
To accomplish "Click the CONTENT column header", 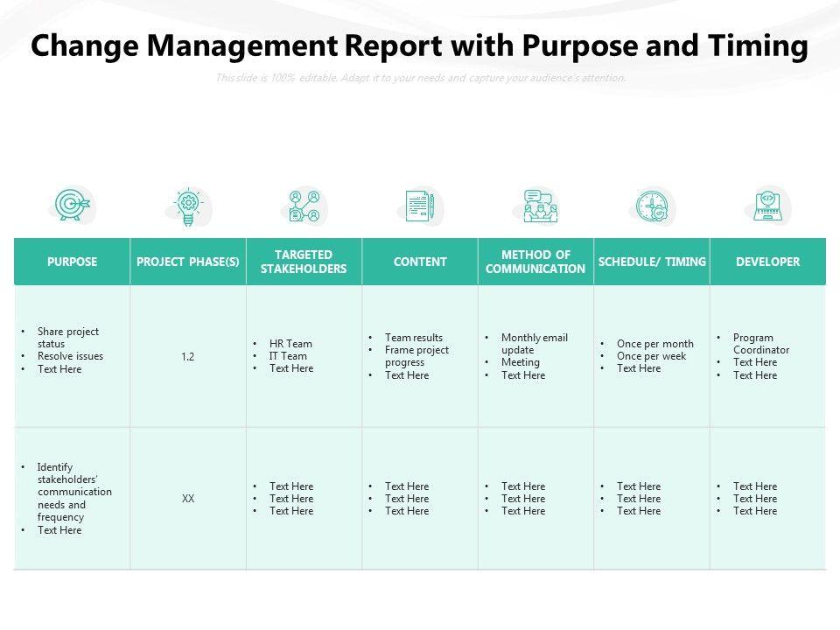I will [420, 262].
